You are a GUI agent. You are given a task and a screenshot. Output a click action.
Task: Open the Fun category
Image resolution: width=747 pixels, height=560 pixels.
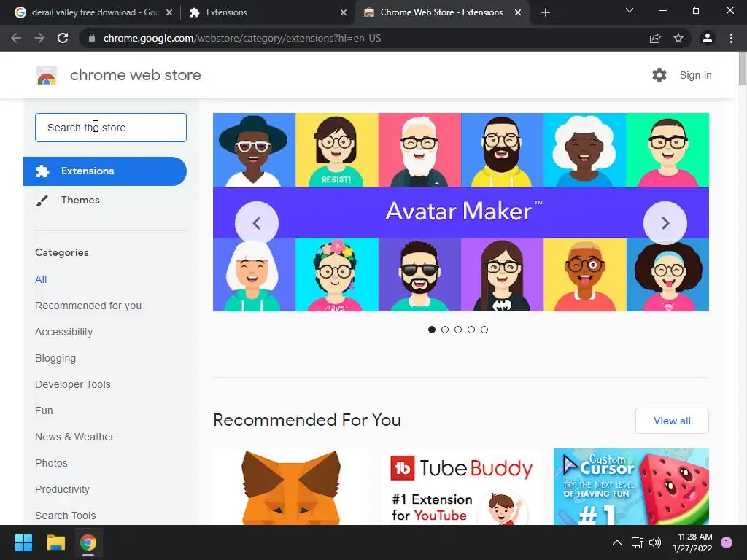44,411
